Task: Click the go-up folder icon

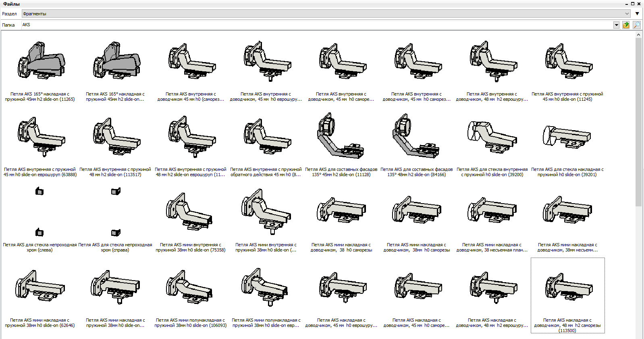Action: click(x=626, y=25)
